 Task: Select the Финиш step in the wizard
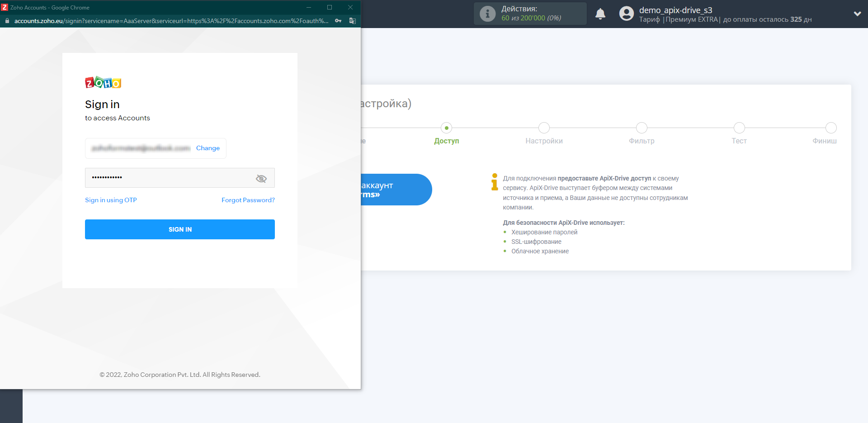tap(824, 141)
